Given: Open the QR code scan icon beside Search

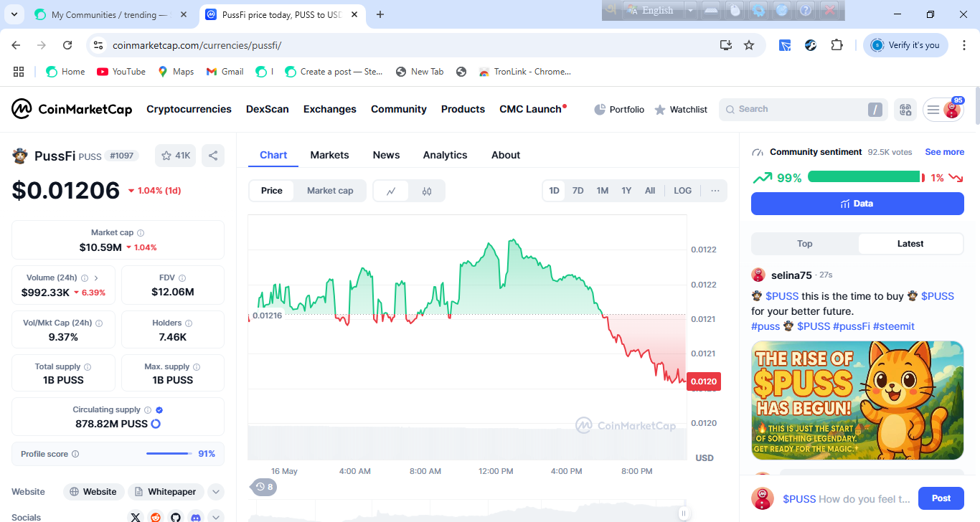Looking at the screenshot, I should [905, 110].
